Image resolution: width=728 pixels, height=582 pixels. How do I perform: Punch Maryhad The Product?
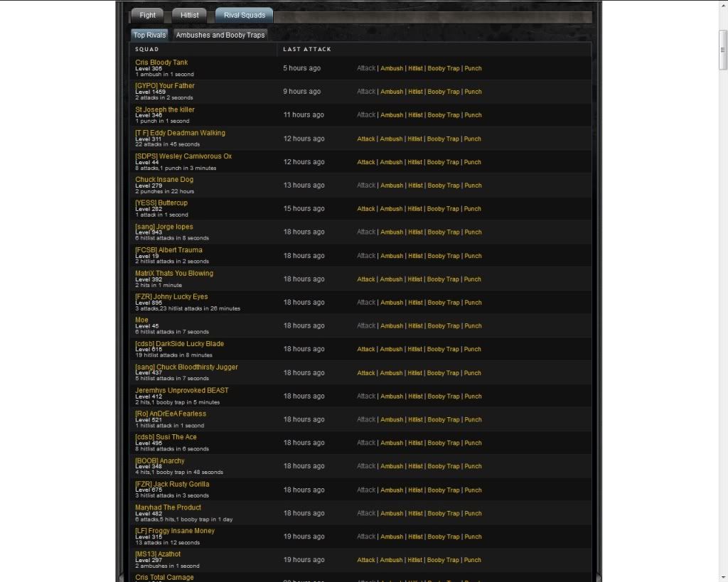point(473,513)
